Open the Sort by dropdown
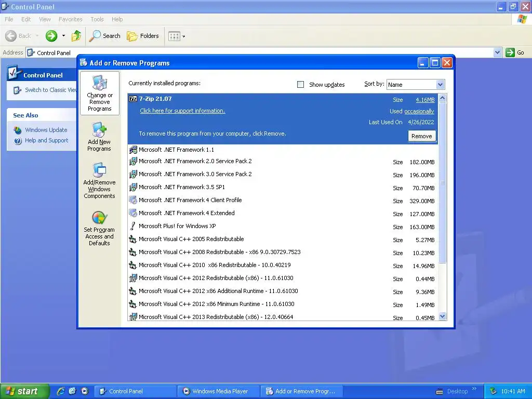Viewport: 532px width, 399px height. (x=440, y=84)
